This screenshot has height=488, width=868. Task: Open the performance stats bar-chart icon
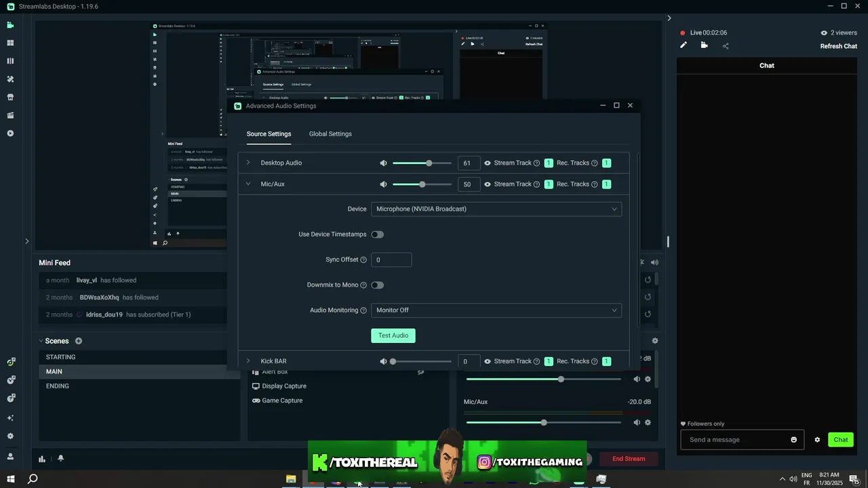(42, 459)
